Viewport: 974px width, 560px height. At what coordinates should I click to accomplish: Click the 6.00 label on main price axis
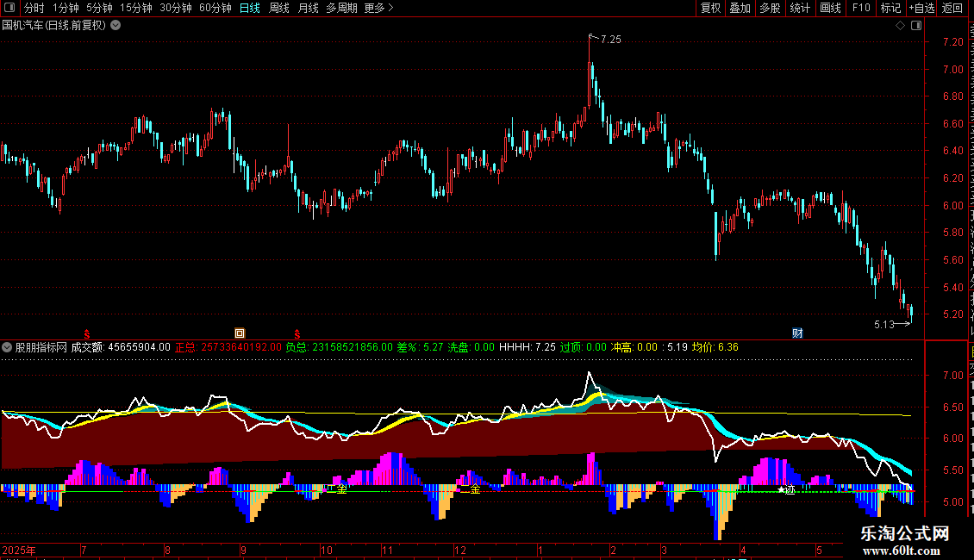pos(952,206)
